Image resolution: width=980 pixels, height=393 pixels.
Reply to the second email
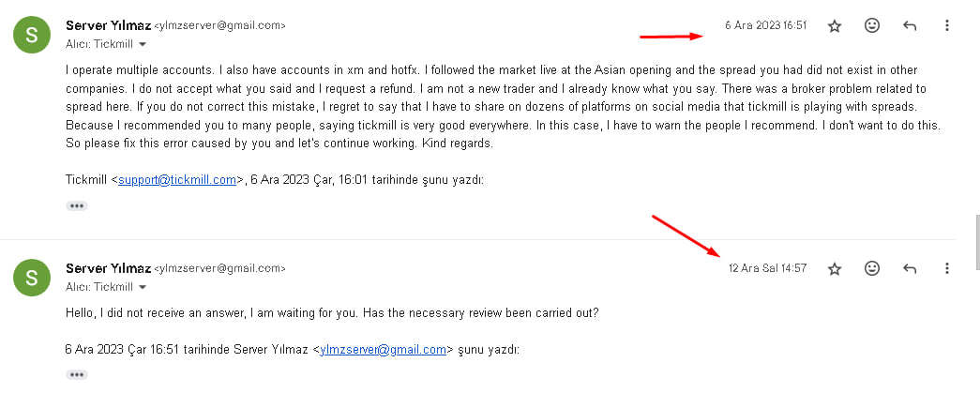(x=910, y=269)
